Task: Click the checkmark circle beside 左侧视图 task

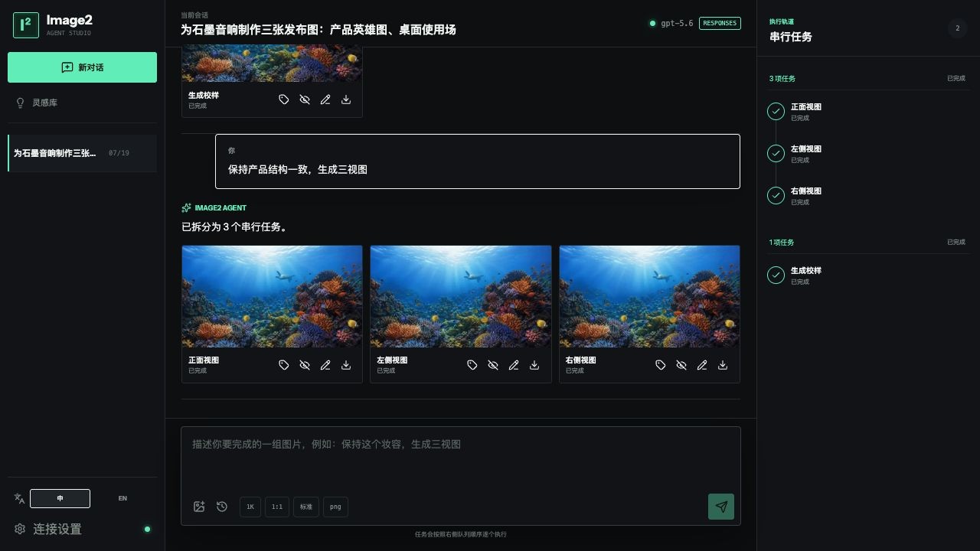Action: tap(776, 154)
